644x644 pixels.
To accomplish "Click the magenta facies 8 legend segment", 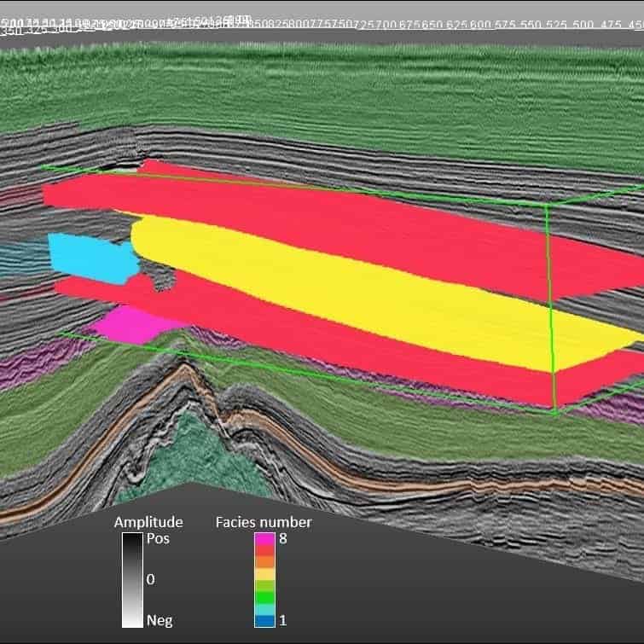I will (x=264, y=538).
